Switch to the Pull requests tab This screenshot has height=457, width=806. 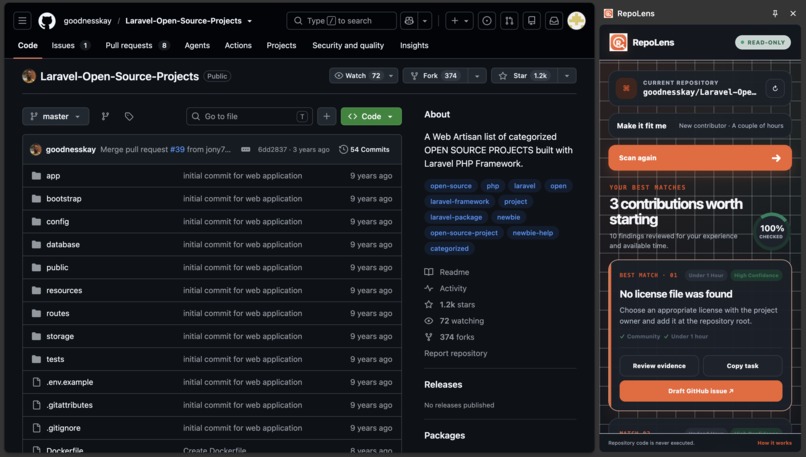pos(137,45)
